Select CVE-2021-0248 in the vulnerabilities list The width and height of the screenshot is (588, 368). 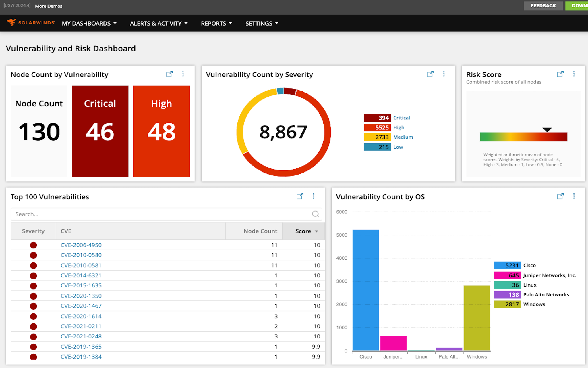[81, 336]
